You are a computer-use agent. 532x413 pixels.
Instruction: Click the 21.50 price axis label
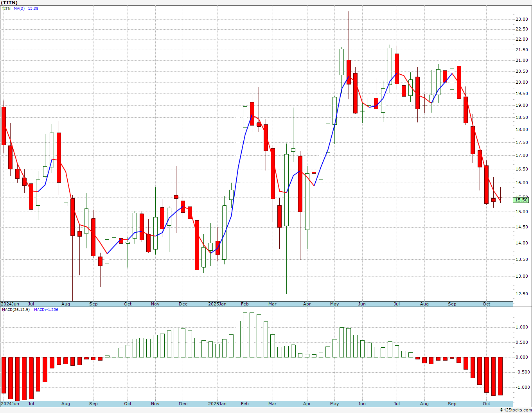(x=521, y=50)
